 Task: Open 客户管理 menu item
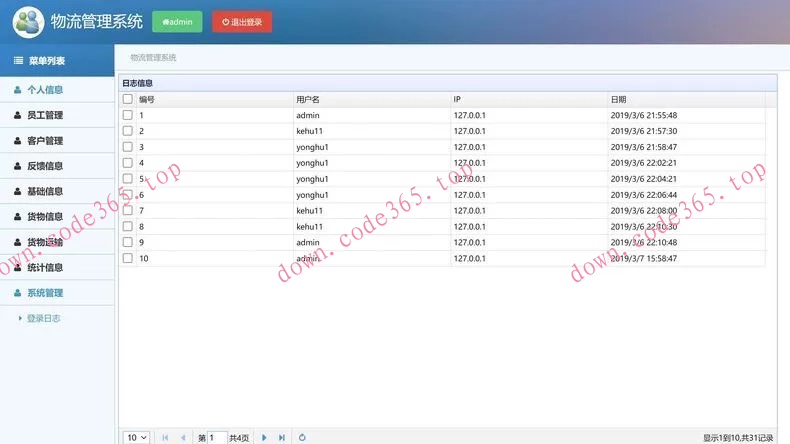pyautogui.click(x=57, y=141)
